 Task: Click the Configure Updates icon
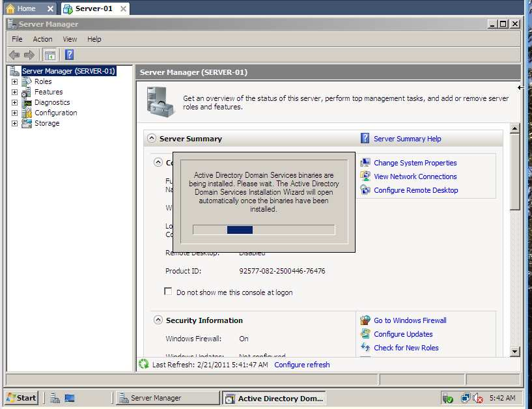click(x=365, y=333)
